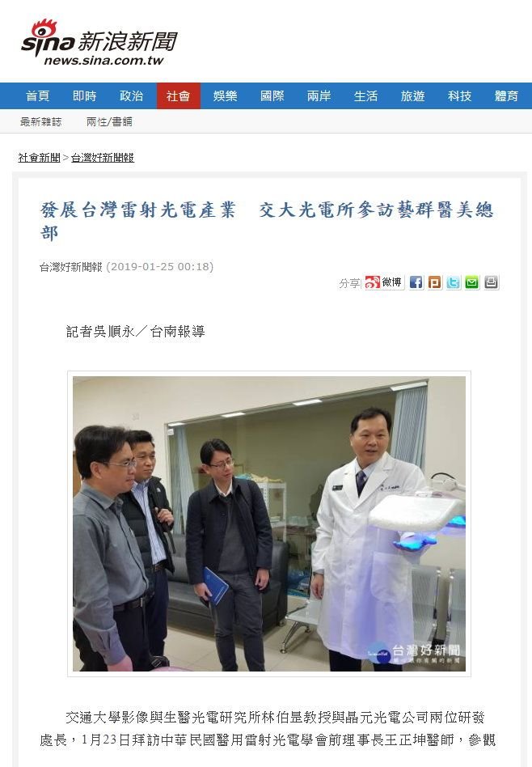Share article on Weibo
The width and height of the screenshot is (532, 767).
click(384, 282)
